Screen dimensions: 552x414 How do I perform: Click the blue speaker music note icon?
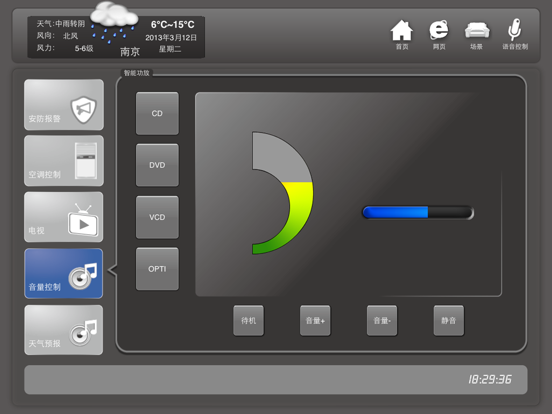click(x=83, y=276)
